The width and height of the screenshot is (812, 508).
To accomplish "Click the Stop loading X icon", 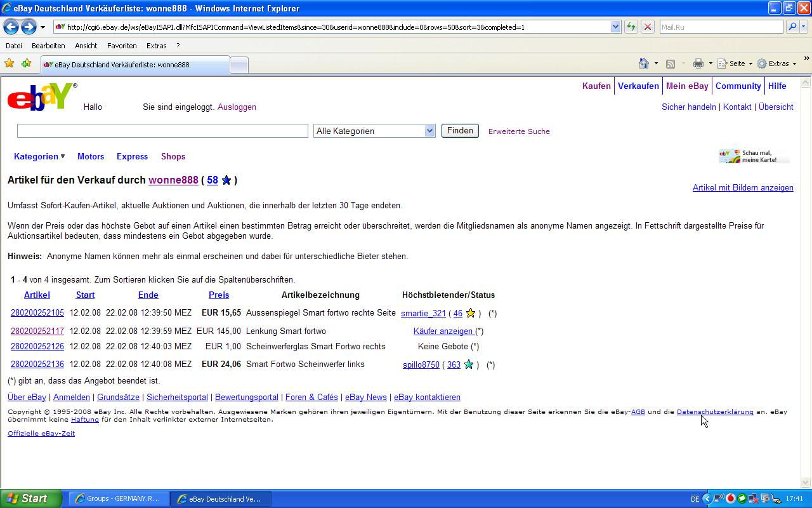I will click(647, 27).
